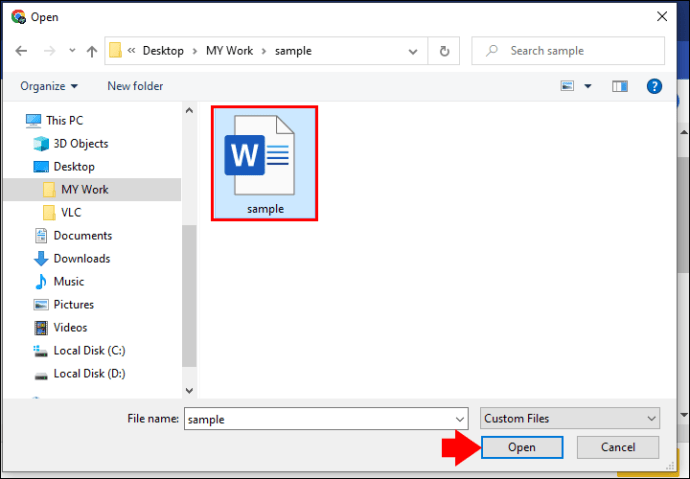The width and height of the screenshot is (690, 479).
Task: Change the view with the view icon
Action: [x=567, y=86]
